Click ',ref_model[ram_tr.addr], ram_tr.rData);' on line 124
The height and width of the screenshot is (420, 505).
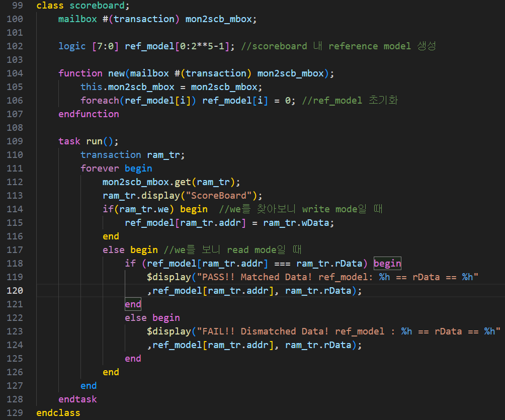pyautogui.click(x=255, y=345)
